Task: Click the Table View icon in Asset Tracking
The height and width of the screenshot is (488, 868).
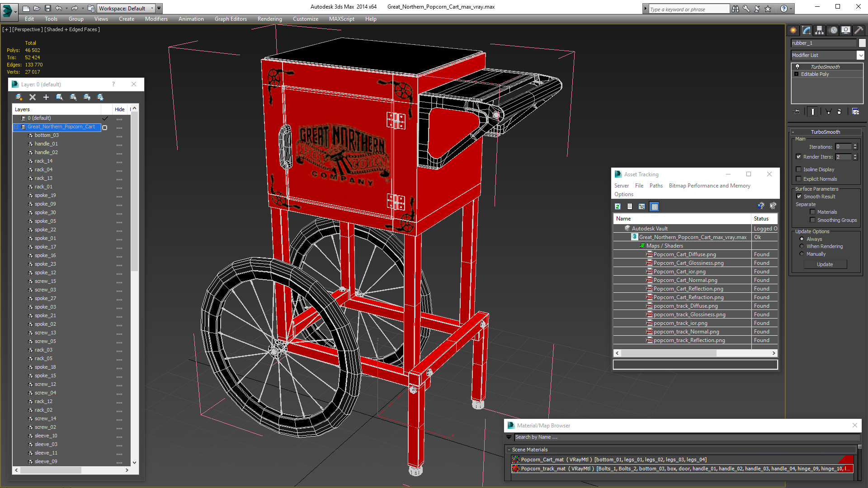Action: tap(654, 206)
